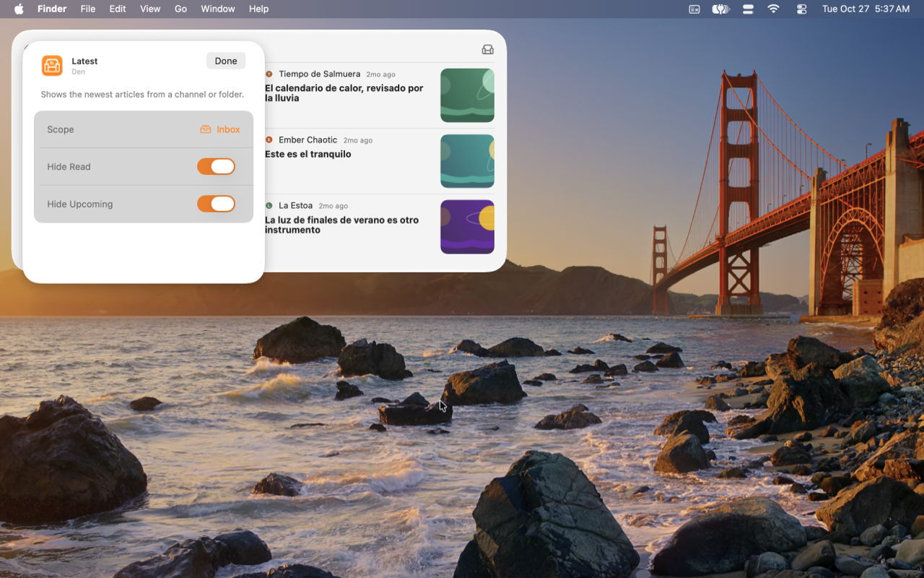Viewport: 924px width, 578px height.
Task: Turn off the Hide Upcoming switch
Action: click(216, 204)
